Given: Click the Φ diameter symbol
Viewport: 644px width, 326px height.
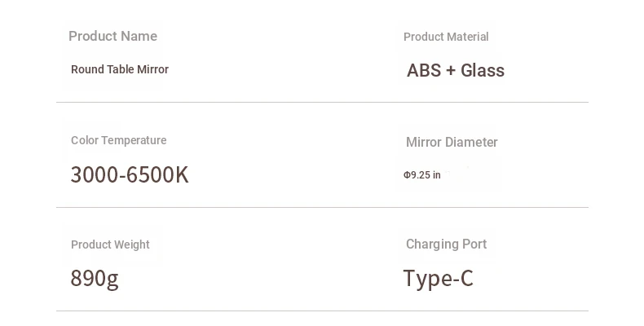Looking at the screenshot, I should [x=407, y=175].
